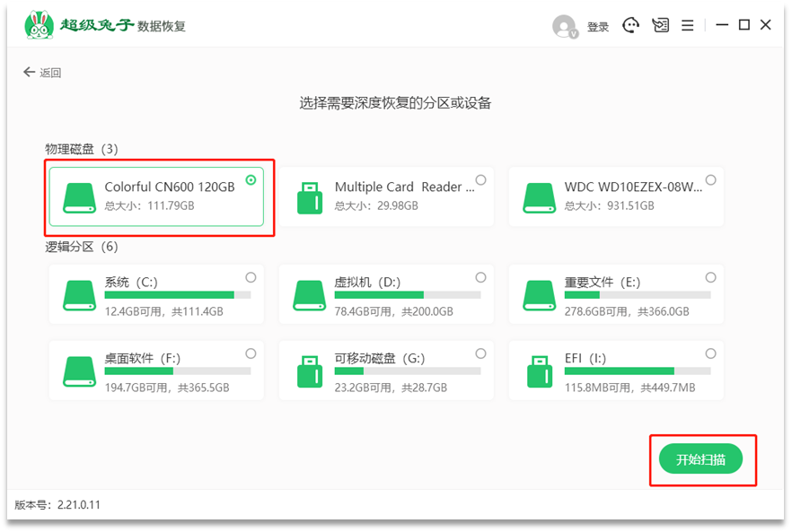Screen dimensions: 792x532
Task: Open the email feedback icon
Action: [x=660, y=25]
